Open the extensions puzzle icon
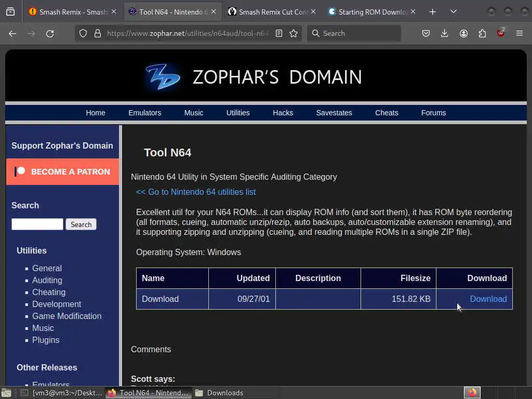Viewport: 532px width, 399px height. 482,33
